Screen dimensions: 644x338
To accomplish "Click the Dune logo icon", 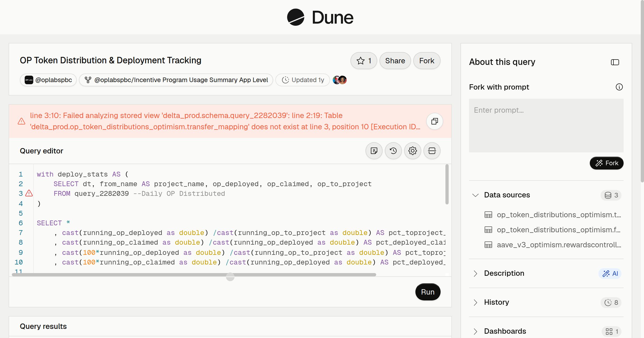I will [295, 17].
